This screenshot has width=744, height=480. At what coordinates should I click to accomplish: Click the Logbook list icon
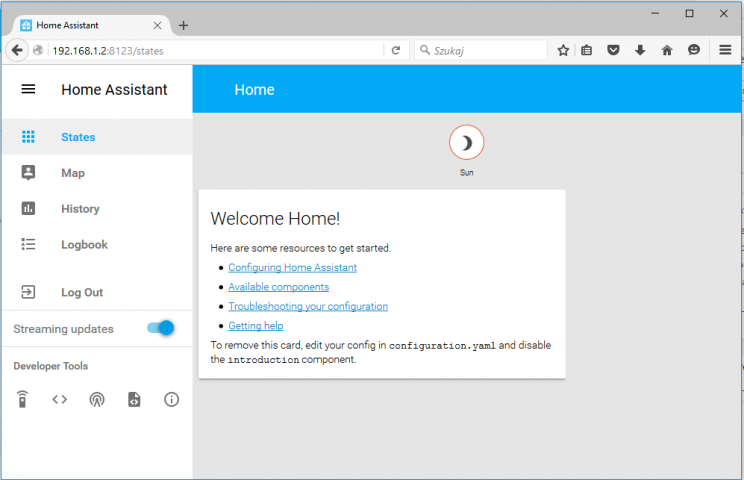(28, 244)
